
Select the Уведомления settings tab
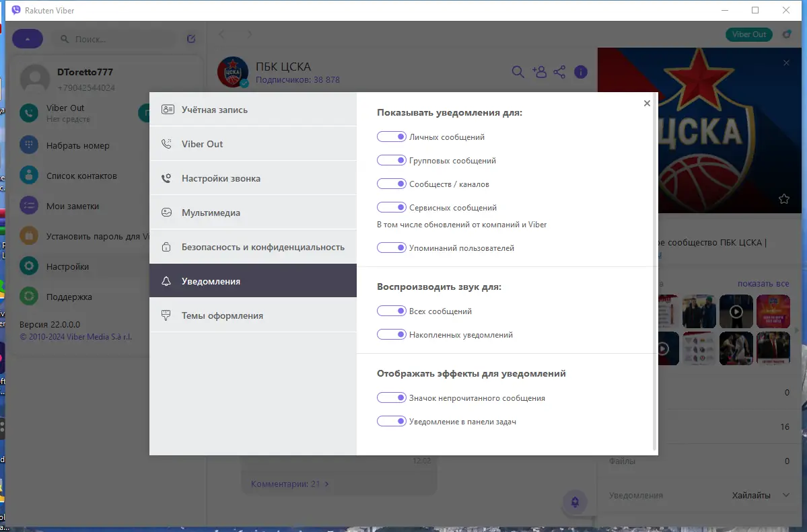(252, 281)
